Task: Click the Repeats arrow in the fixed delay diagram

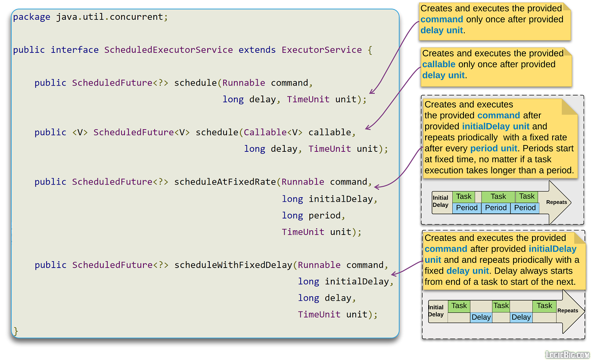Action: pos(568,310)
